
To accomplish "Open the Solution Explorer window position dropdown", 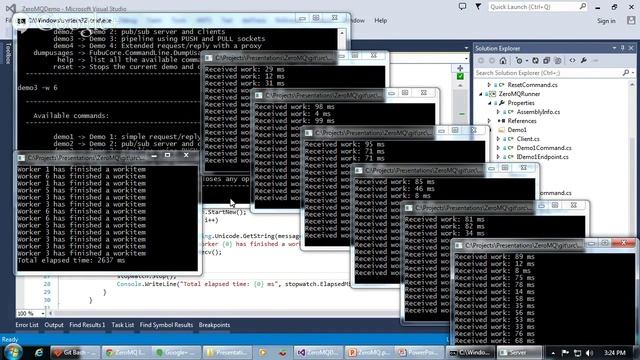I will tap(614, 48).
